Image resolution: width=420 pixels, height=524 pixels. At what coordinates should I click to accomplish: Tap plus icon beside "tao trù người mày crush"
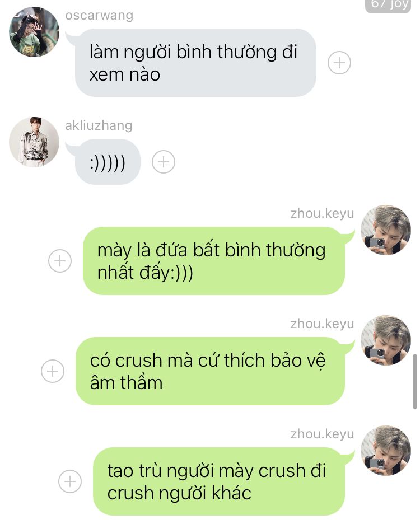70,481
